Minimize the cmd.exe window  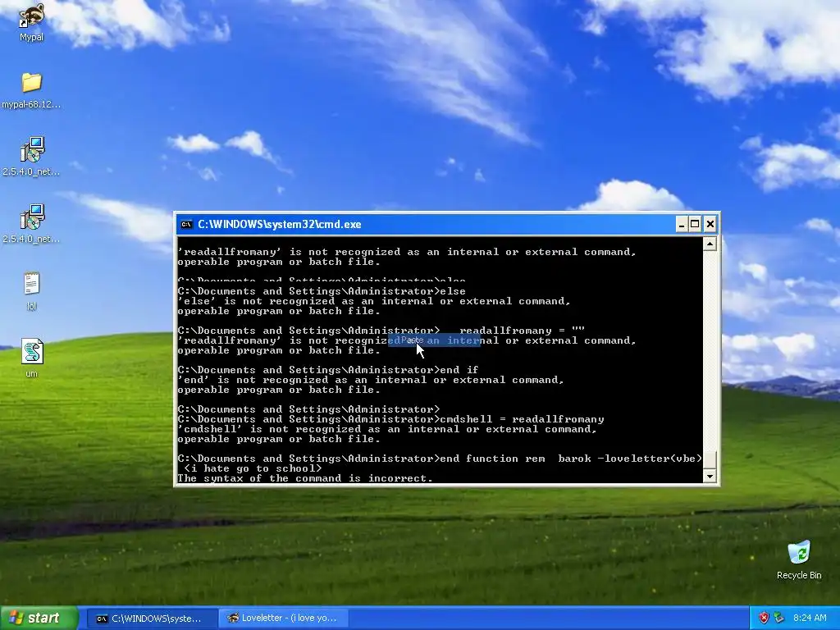click(x=681, y=225)
